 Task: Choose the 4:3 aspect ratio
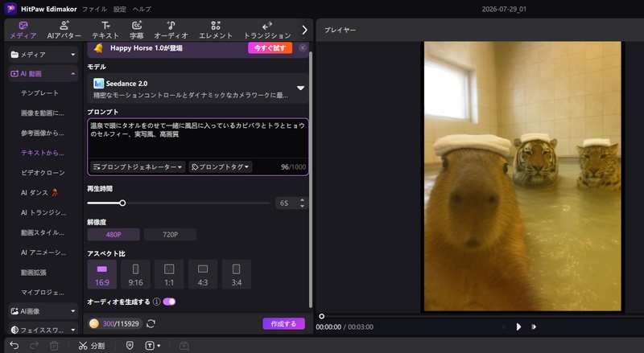(x=203, y=274)
